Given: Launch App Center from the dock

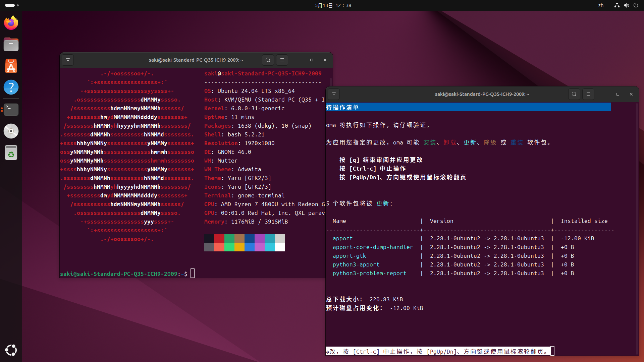Looking at the screenshot, I should (11, 66).
